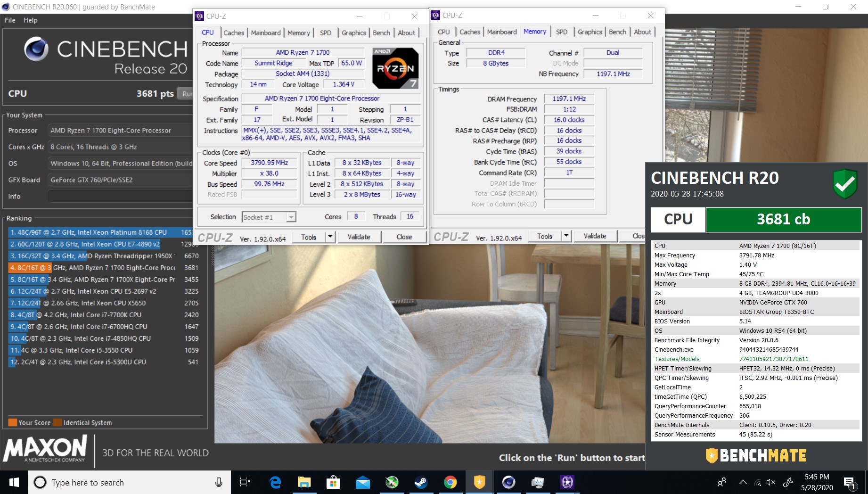
Task: Open the People icon in system tray
Action: (721, 482)
